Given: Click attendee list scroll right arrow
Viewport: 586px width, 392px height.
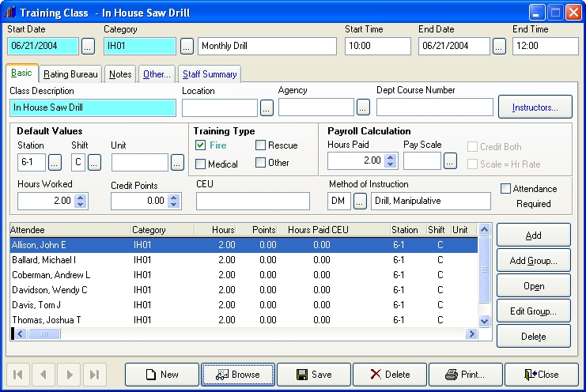Looking at the screenshot, I should [x=471, y=334].
